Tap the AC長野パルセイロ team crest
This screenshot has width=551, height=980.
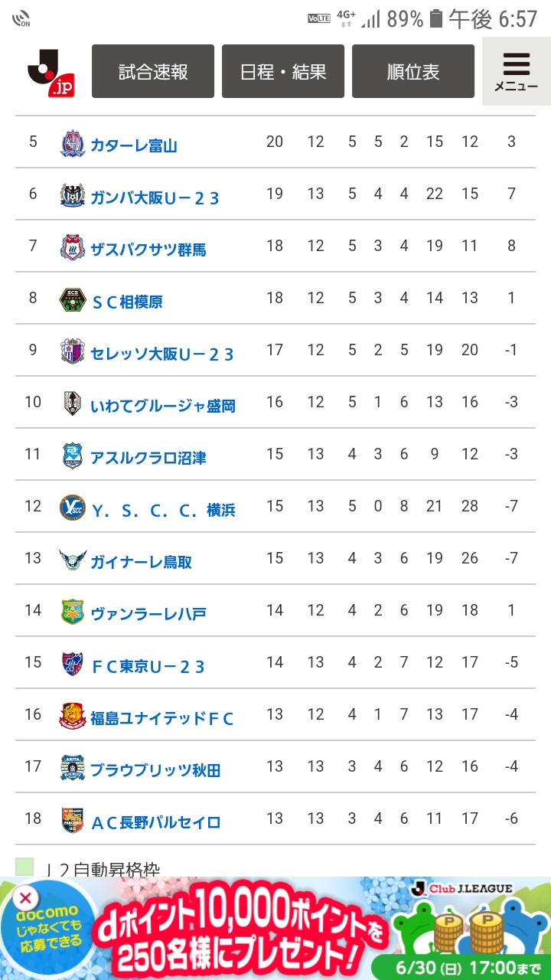coord(73,821)
